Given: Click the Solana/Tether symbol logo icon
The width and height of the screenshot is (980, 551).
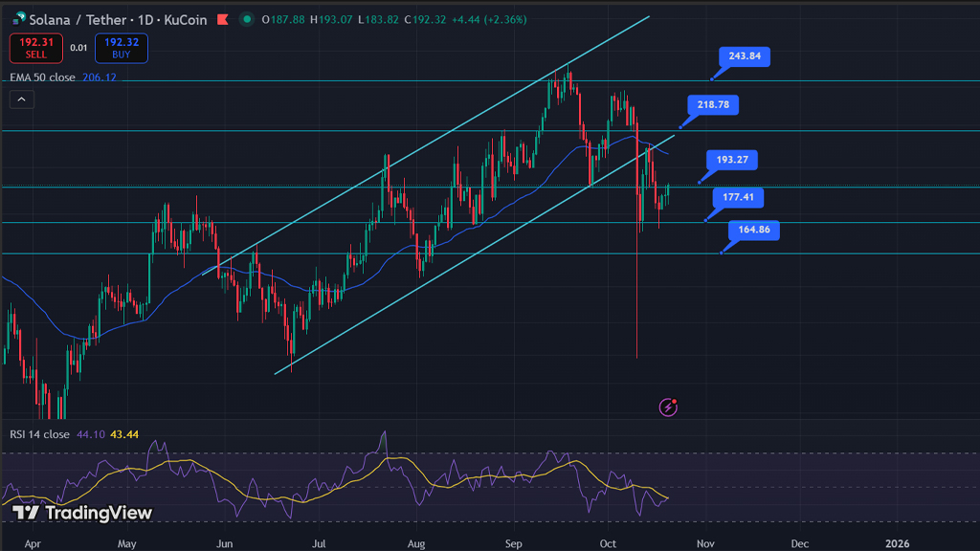Looking at the screenshot, I should click(18, 19).
